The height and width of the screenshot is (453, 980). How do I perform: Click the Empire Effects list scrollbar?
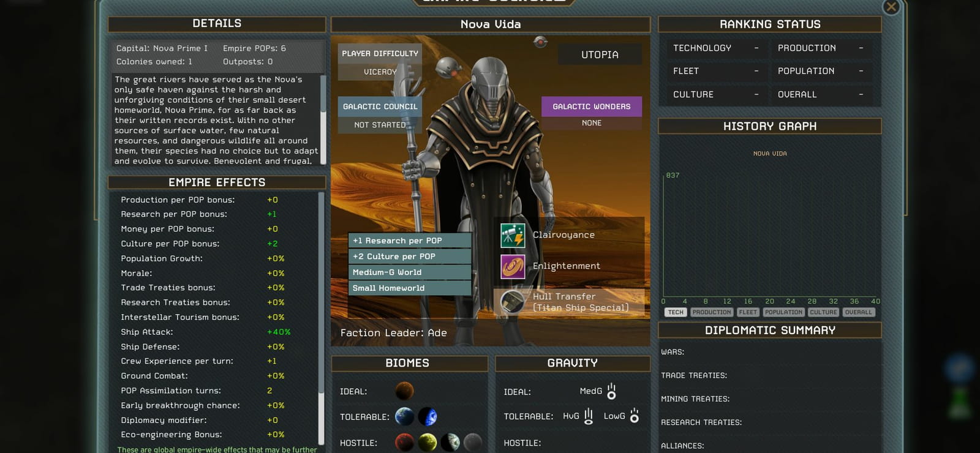tap(321, 318)
